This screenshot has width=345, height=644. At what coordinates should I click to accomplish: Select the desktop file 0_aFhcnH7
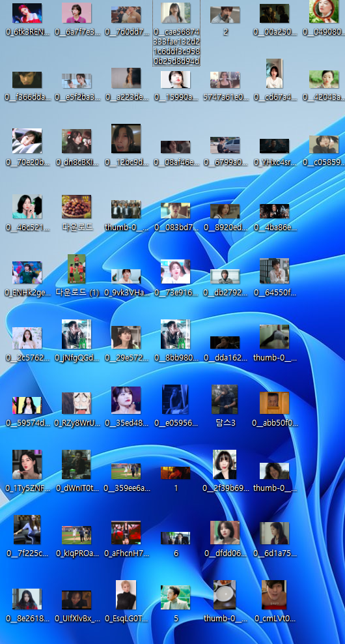126,533
